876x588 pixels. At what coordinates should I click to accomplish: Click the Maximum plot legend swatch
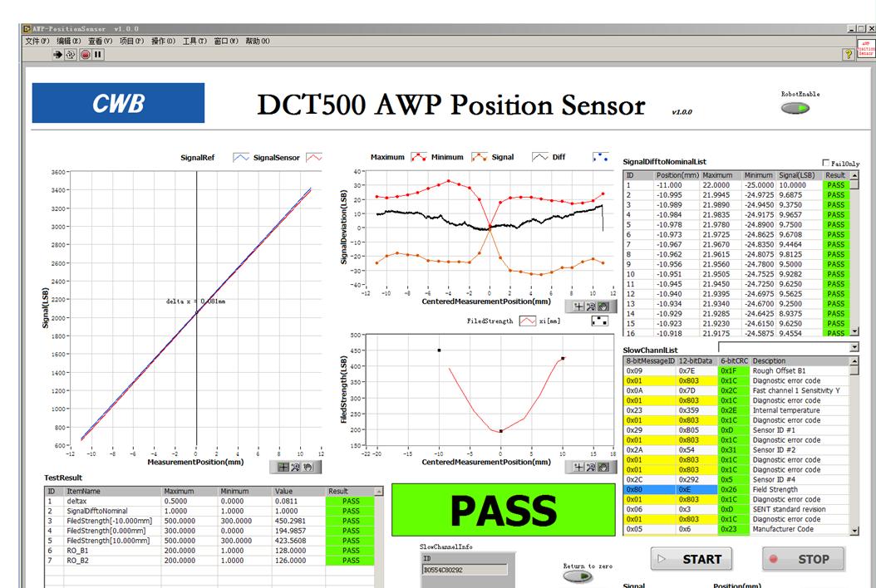click(x=419, y=157)
